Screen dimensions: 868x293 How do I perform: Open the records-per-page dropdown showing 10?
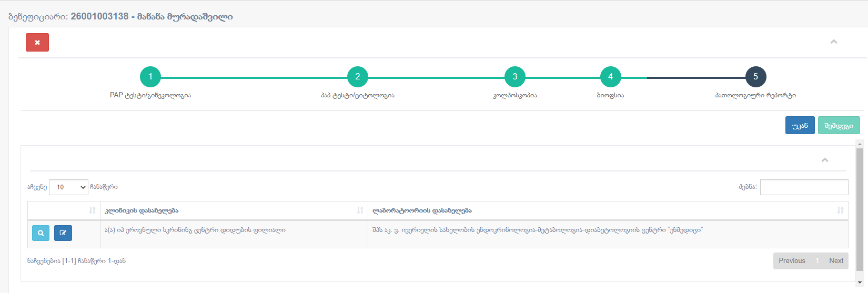click(68, 187)
